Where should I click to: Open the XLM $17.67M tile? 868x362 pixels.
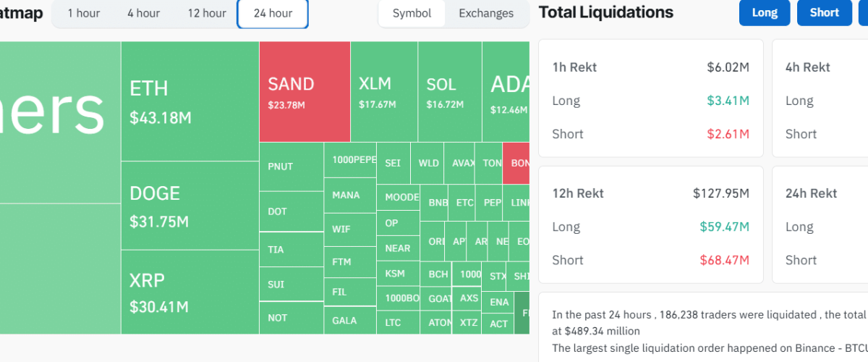[x=383, y=92]
